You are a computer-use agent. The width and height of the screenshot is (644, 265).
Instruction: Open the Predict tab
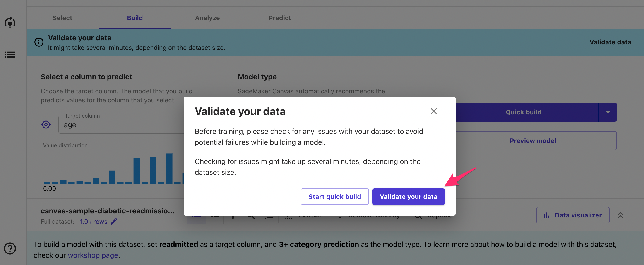[280, 18]
